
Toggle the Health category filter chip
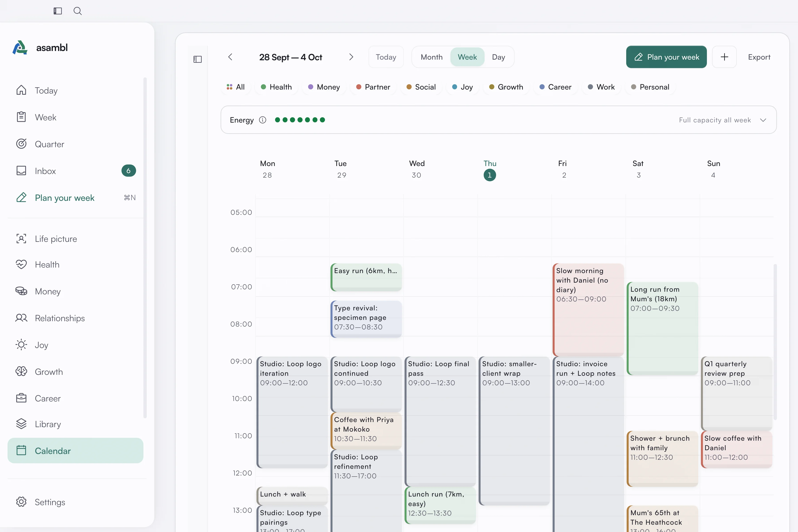(x=276, y=87)
